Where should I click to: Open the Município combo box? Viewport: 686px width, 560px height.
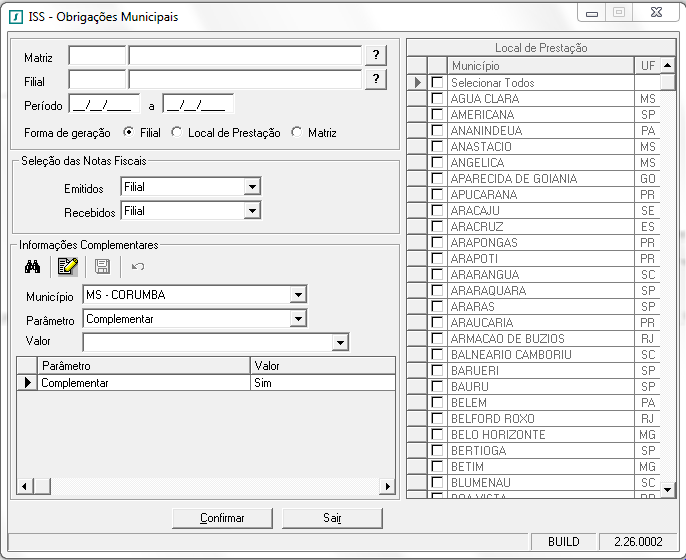297,295
